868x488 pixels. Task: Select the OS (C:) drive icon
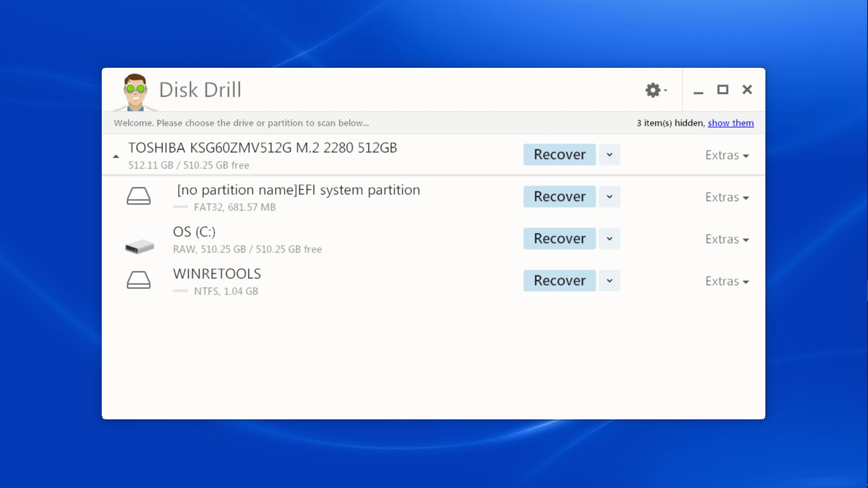pos(139,246)
